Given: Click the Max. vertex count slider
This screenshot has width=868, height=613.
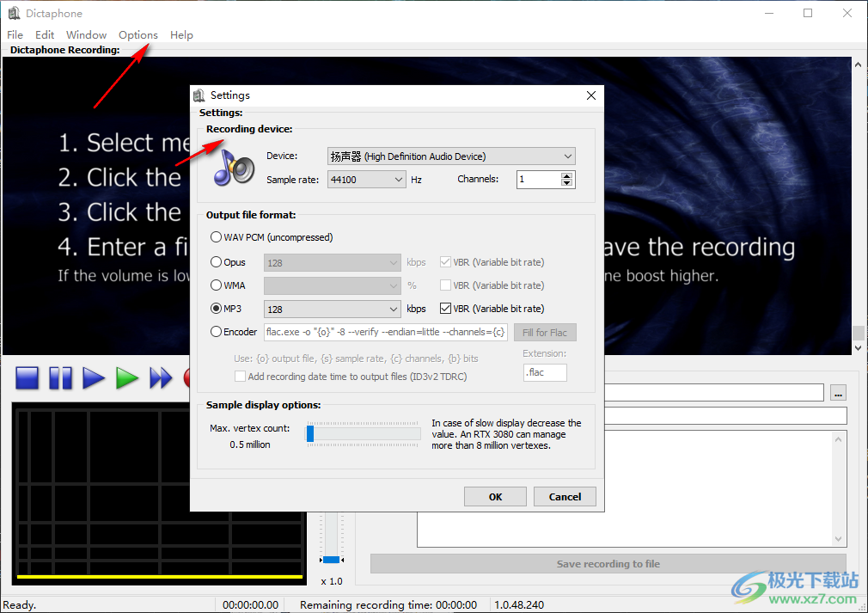Looking at the screenshot, I should (364, 435).
